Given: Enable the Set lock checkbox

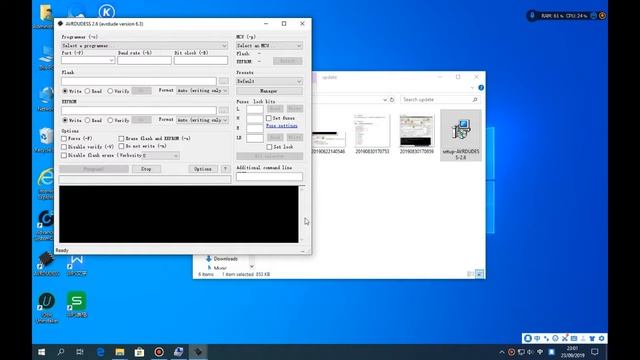Looking at the screenshot, I should 269,147.
